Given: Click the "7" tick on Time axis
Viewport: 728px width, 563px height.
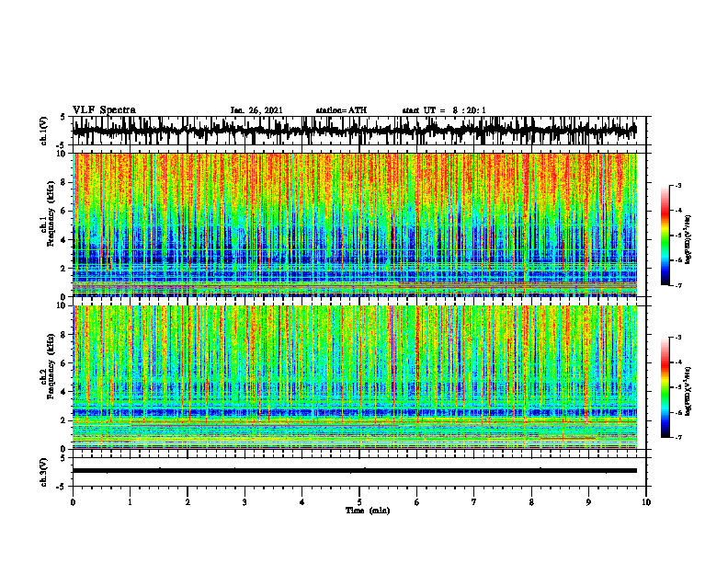Looking at the screenshot, I should (x=474, y=502).
